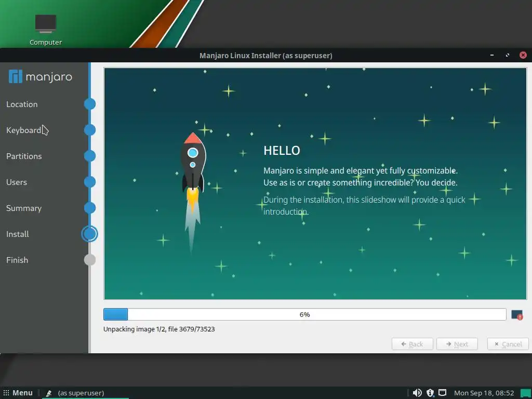Select the Keyboard step in the sidebar
Viewport: 532px width, 399px height.
pyautogui.click(x=23, y=130)
